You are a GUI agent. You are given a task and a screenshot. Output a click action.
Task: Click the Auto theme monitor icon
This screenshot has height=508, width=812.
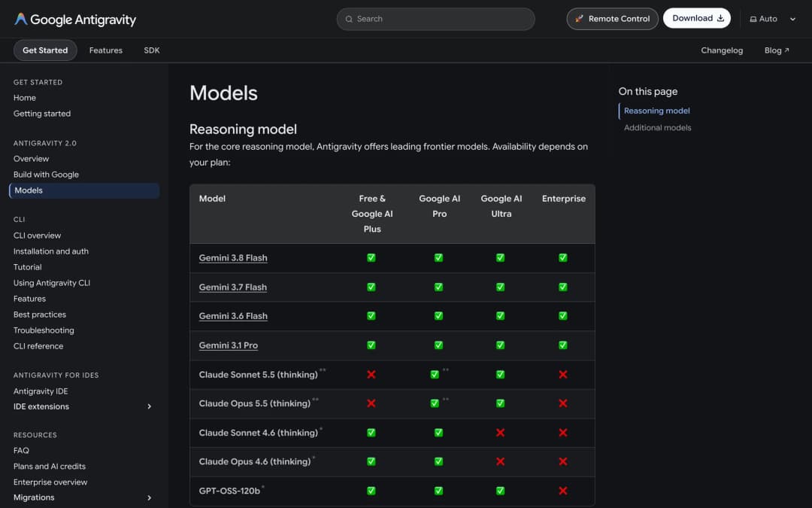tap(753, 19)
